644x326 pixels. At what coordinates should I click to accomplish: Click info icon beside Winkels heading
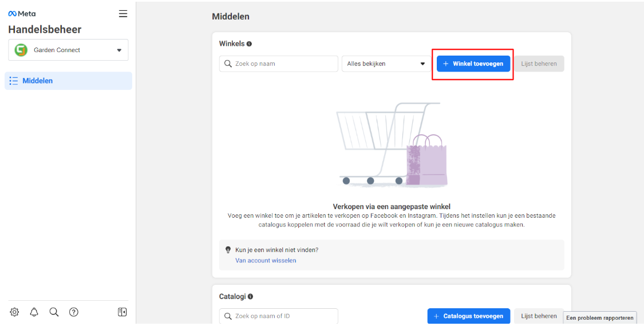tap(250, 44)
